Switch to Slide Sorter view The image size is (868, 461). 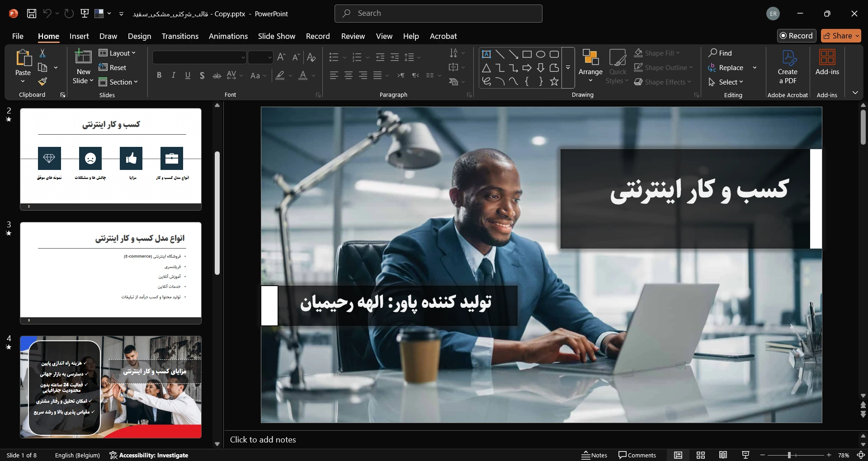pos(701,455)
